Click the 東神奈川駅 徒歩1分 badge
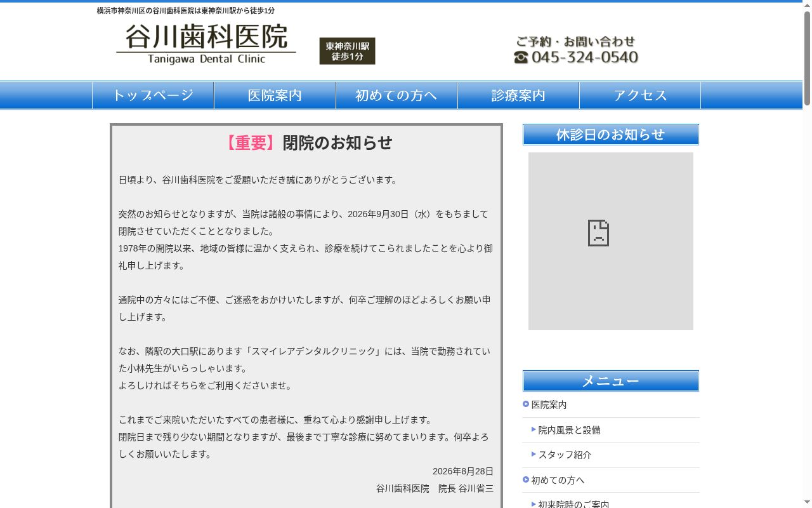 click(347, 51)
